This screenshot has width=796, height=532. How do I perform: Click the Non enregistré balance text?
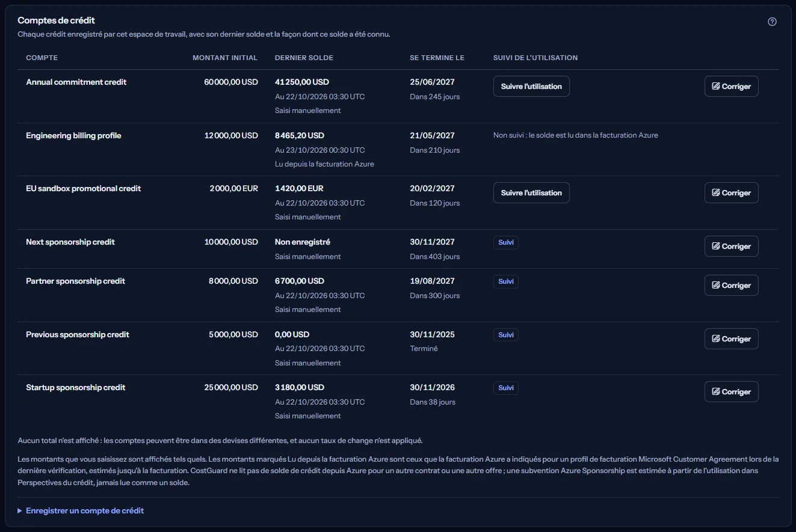tap(303, 242)
